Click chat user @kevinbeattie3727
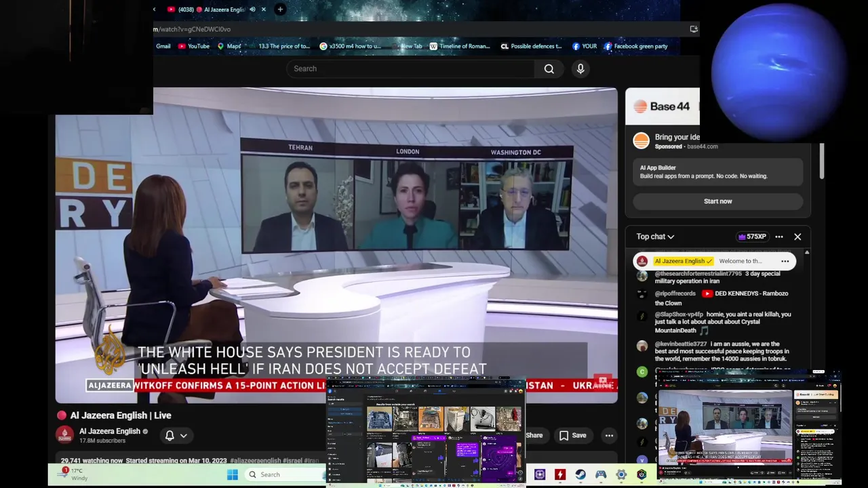This screenshot has width=868, height=488. [681, 344]
